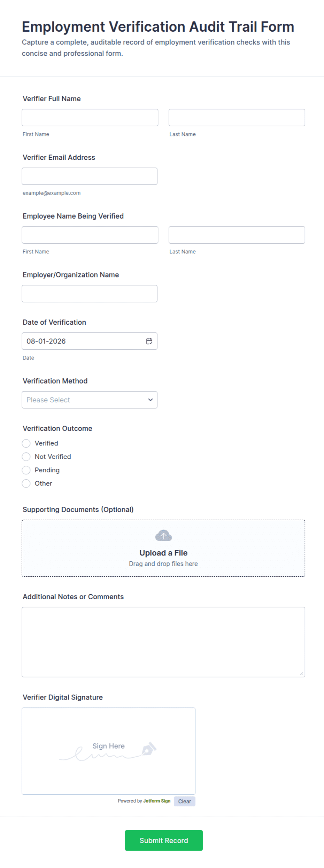Viewport: 324px width, 868px height.
Task: Click the Verifier Email Address field
Action: [90, 176]
